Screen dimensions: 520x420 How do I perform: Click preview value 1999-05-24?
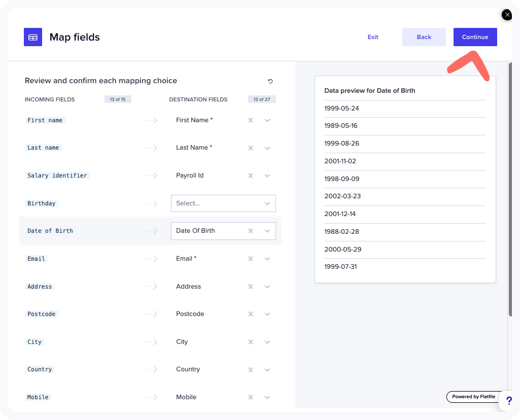[341, 109]
